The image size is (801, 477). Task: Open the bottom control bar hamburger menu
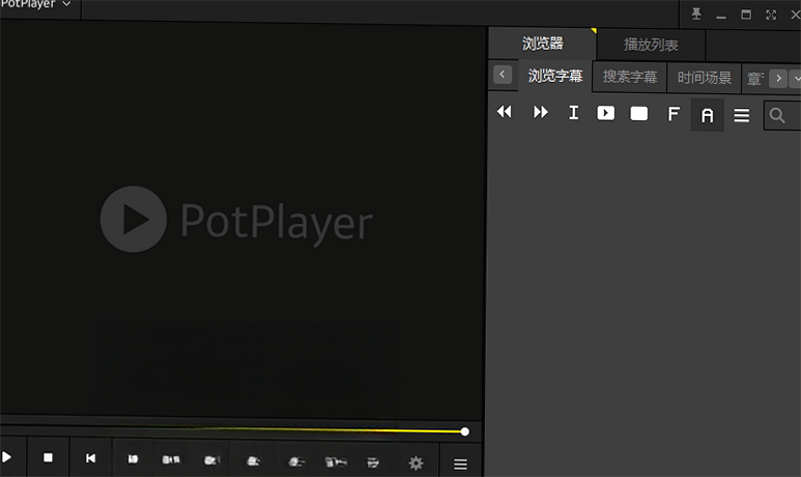460,464
